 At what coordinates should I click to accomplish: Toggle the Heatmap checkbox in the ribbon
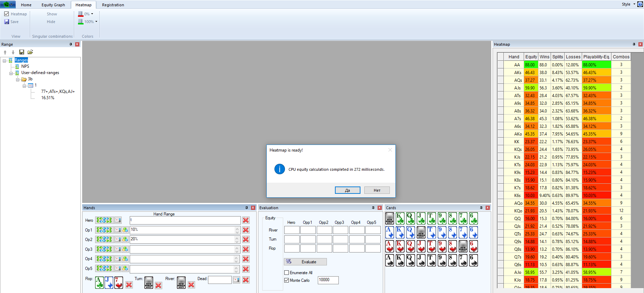(7, 14)
